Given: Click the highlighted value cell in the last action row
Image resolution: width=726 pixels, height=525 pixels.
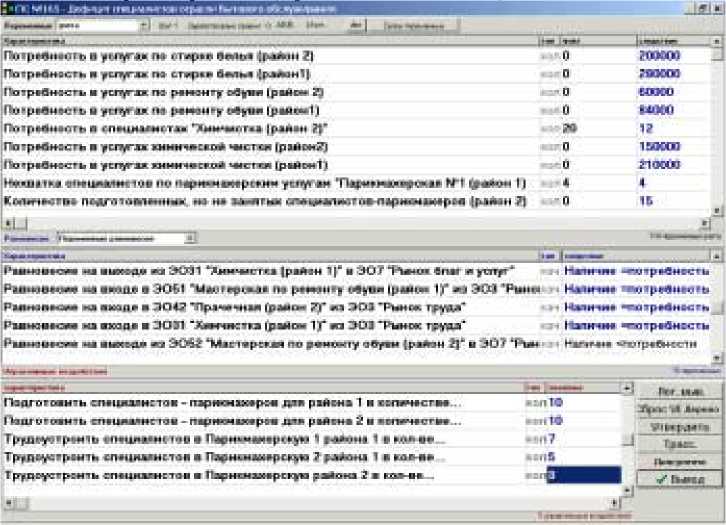Looking at the screenshot, I should click(584, 475).
